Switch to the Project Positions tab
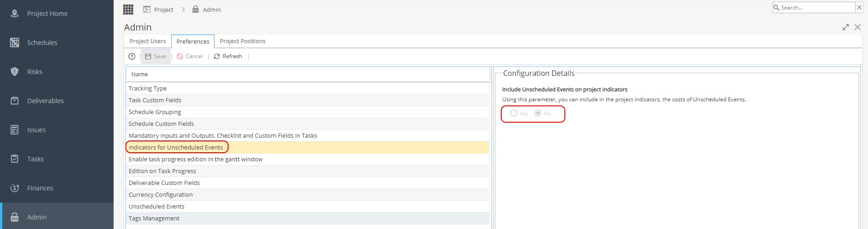Viewport: 868px width, 229px height. pos(243,41)
